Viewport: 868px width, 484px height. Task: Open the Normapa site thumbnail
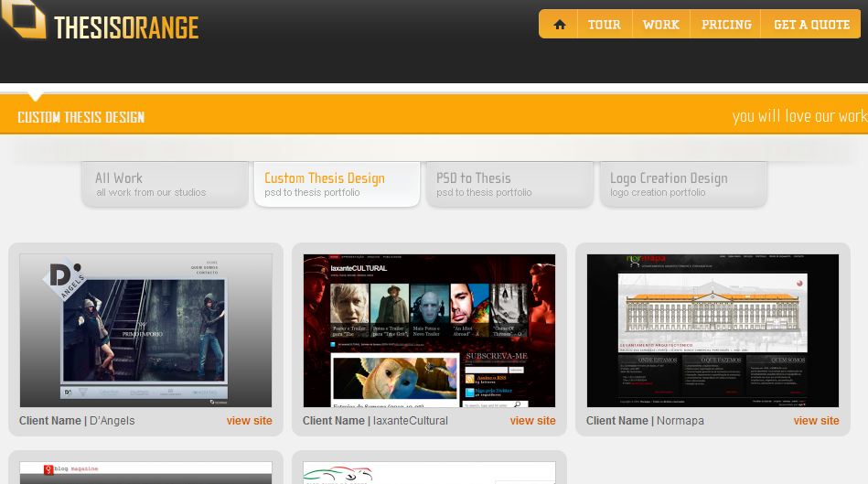pyautogui.click(x=713, y=330)
